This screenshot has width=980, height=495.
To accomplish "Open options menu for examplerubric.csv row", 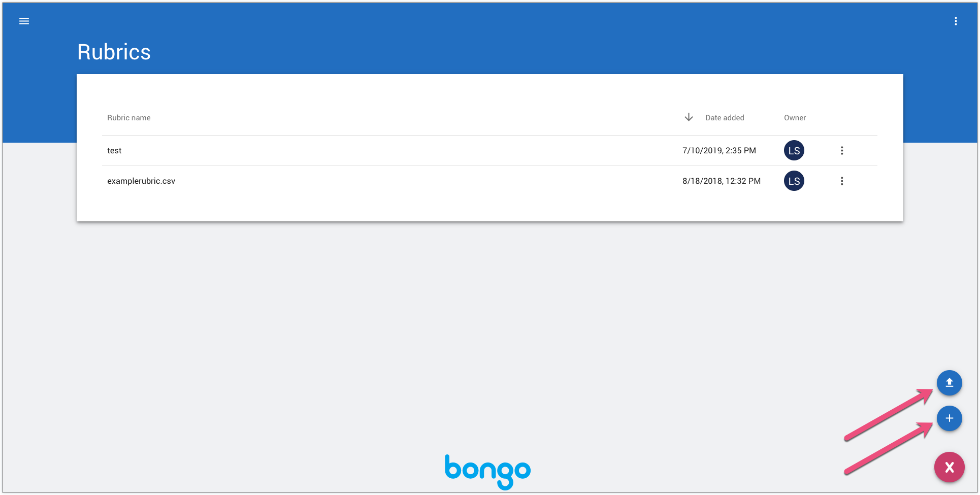I will click(x=842, y=181).
